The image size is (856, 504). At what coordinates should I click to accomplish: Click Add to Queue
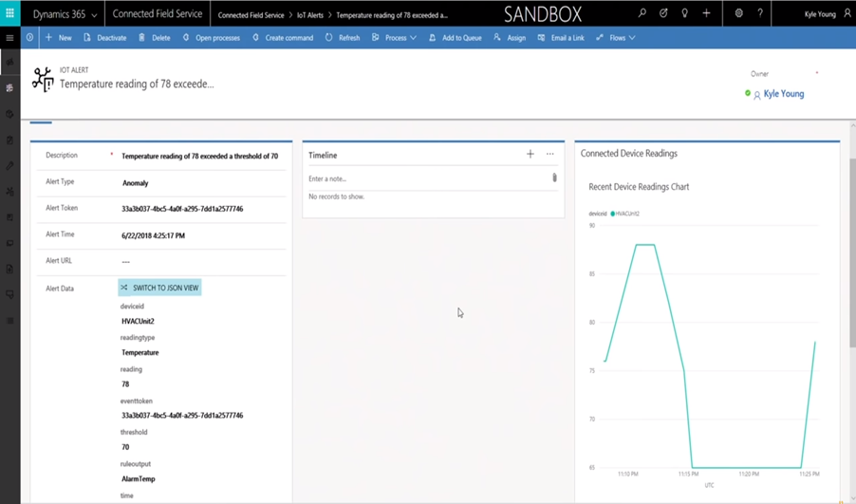click(455, 38)
